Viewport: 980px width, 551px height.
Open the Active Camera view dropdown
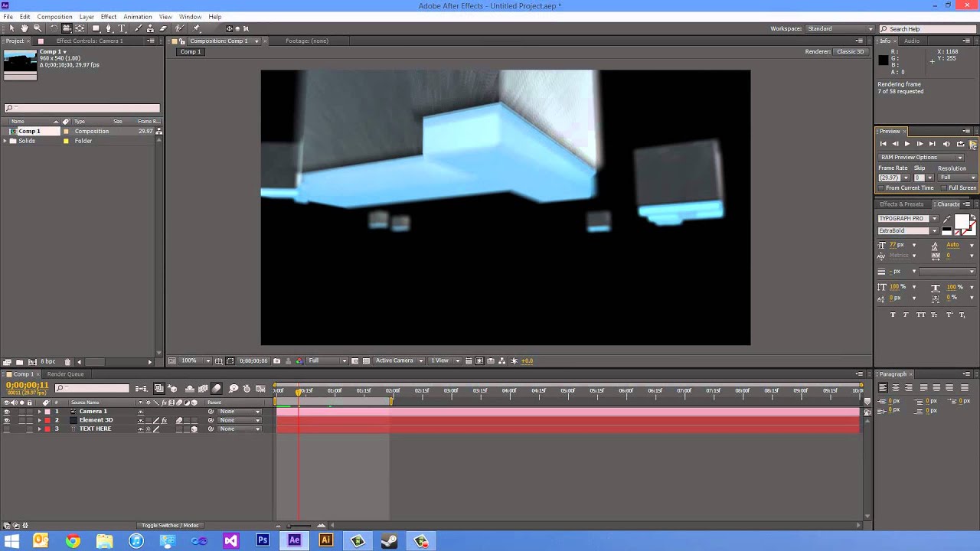pyautogui.click(x=399, y=360)
